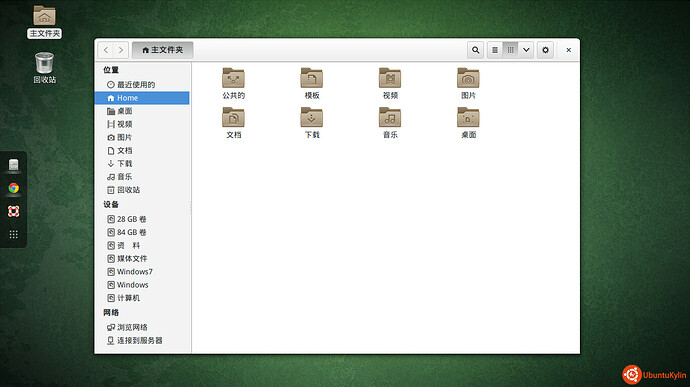The image size is (690, 387).
Task: Select 图片 in the sidebar
Action: pyautogui.click(x=142, y=137)
